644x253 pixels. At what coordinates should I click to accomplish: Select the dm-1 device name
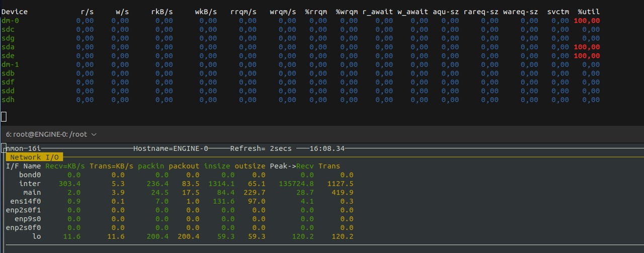click(x=10, y=64)
